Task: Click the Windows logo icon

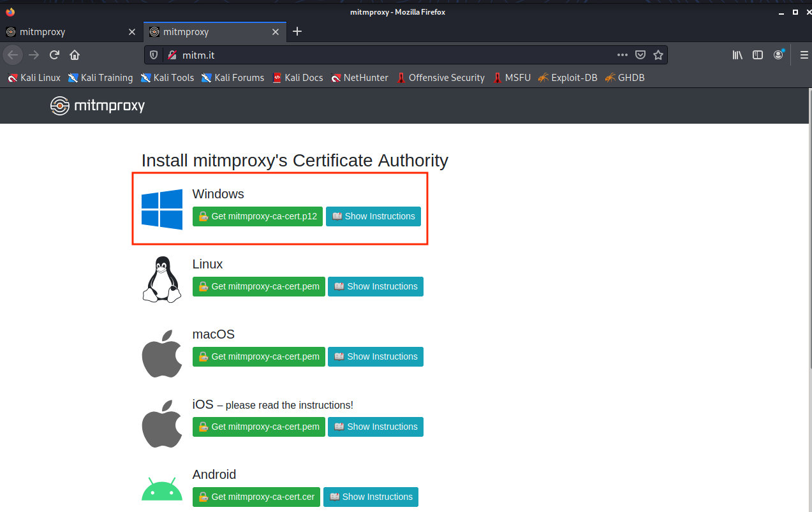Action: [162, 209]
